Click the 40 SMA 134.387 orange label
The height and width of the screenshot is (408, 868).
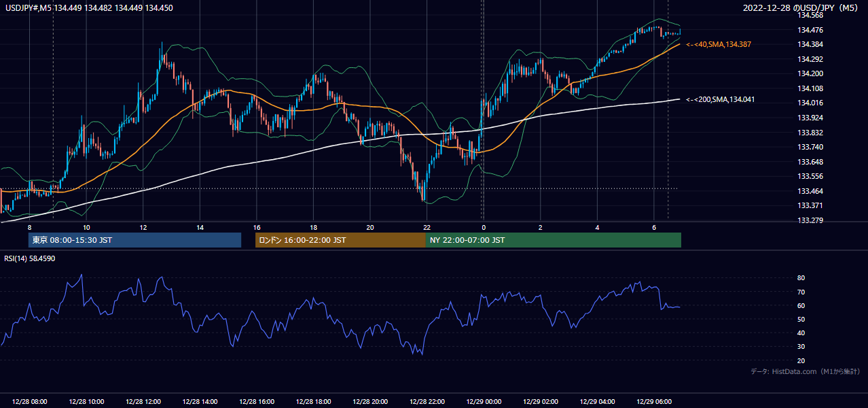click(719, 44)
